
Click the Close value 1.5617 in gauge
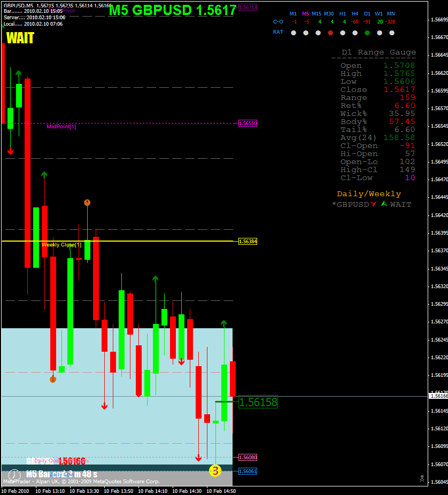[x=399, y=89]
